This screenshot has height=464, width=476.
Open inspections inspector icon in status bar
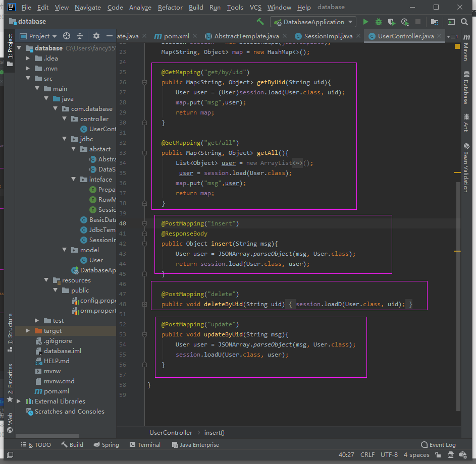point(450,454)
